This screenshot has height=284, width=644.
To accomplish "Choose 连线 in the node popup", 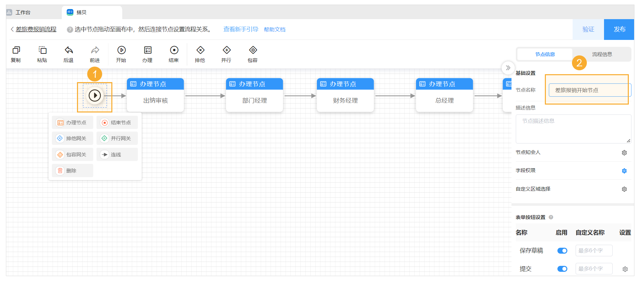I will coord(117,155).
